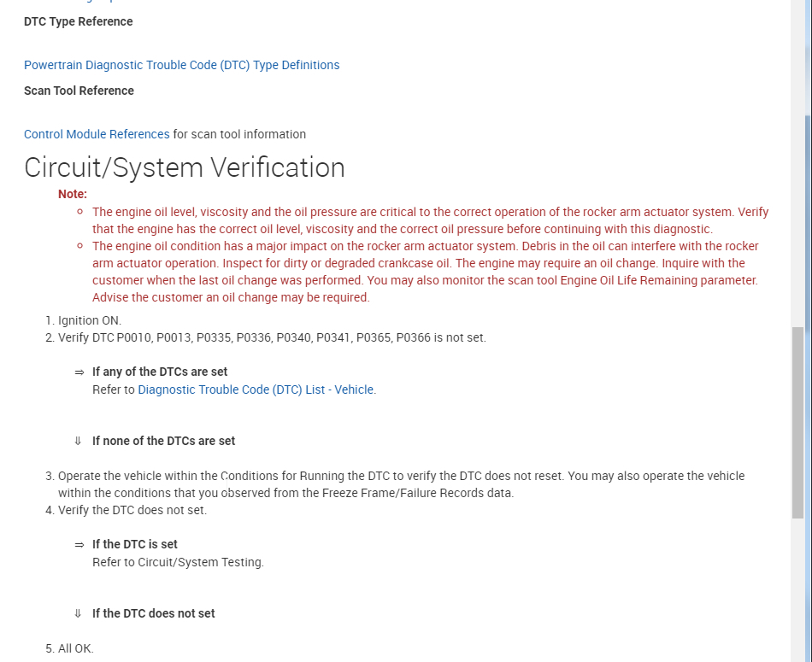812x662 pixels.
Task: Click the Scan Tool Reference heading
Action: tap(79, 91)
